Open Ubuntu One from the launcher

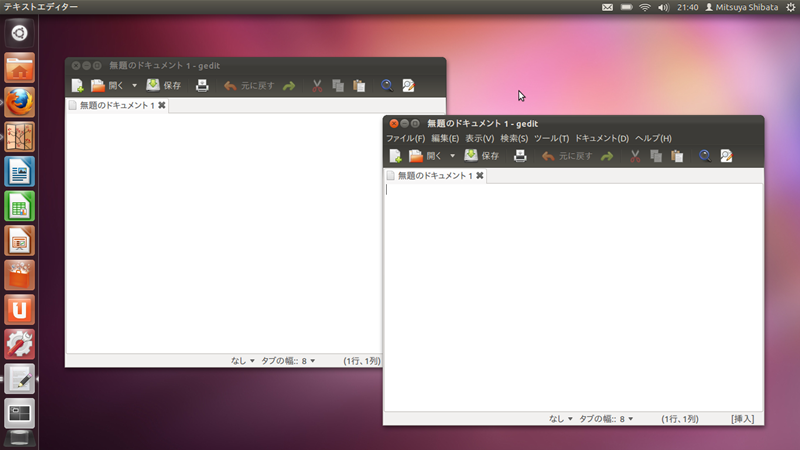(x=19, y=310)
